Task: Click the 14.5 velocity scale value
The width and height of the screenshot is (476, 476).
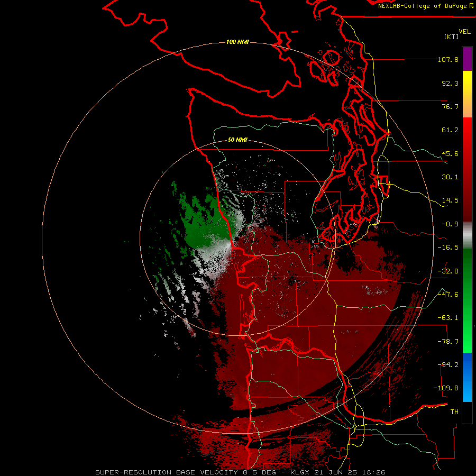Action: tap(450, 200)
